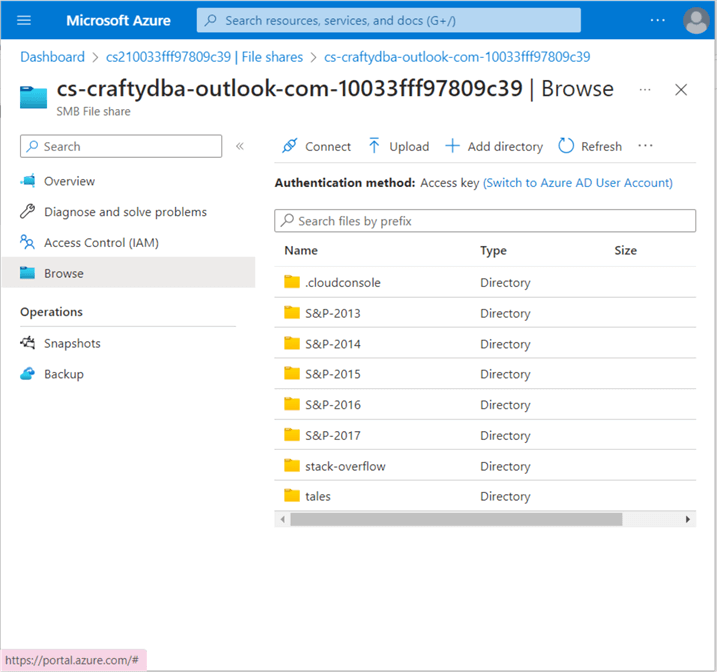Open Backup under Operations
The height and width of the screenshot is (672, 717).
coord(64,374)
